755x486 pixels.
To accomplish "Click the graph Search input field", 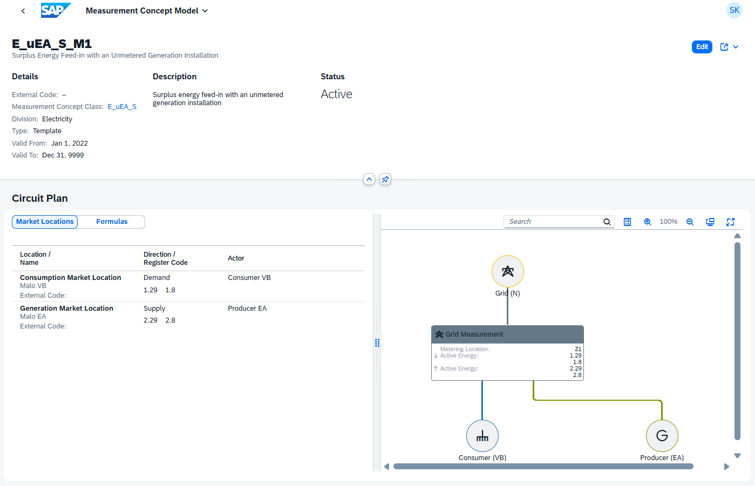I will (553, 222).
